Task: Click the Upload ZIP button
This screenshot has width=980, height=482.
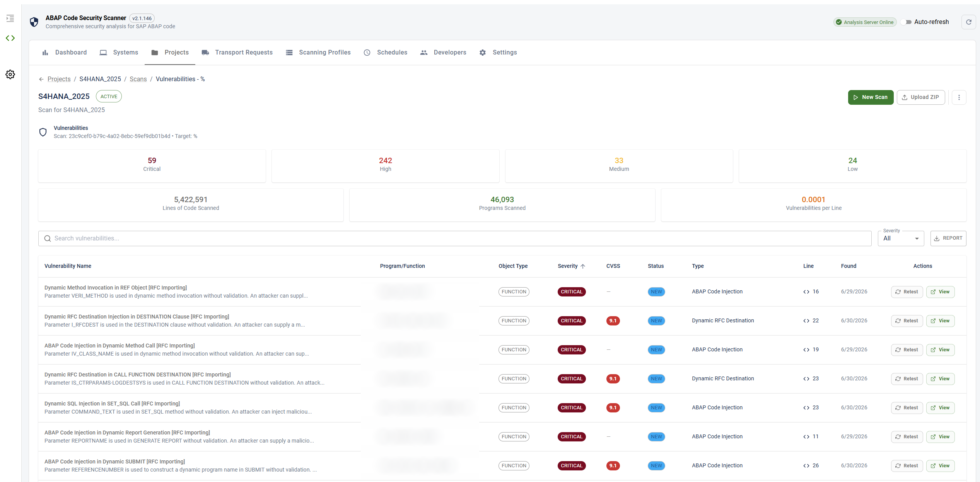Action: [920, 97]
